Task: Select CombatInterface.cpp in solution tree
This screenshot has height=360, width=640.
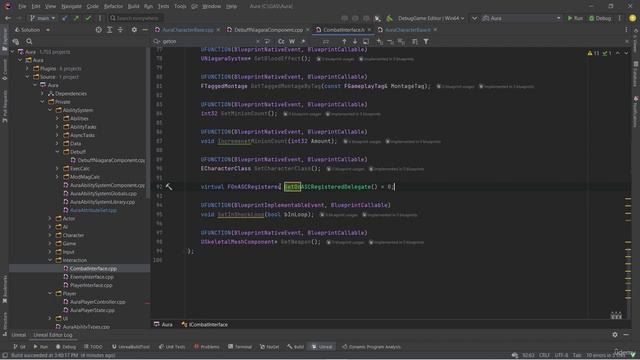Action: click(93, 269)
